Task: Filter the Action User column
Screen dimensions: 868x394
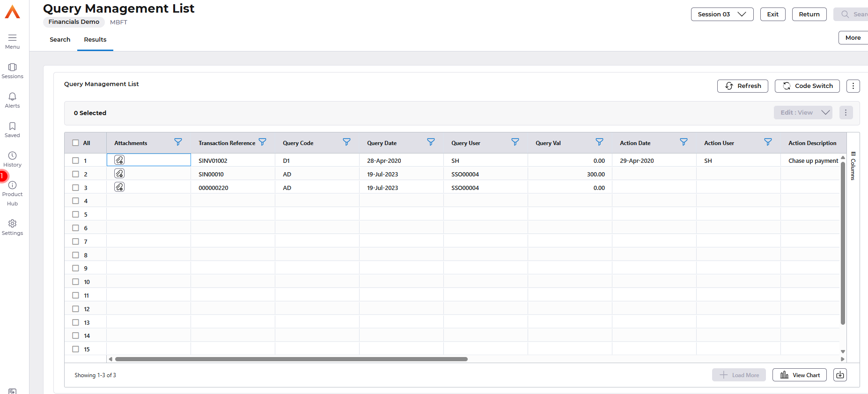Action: [768, 142]
